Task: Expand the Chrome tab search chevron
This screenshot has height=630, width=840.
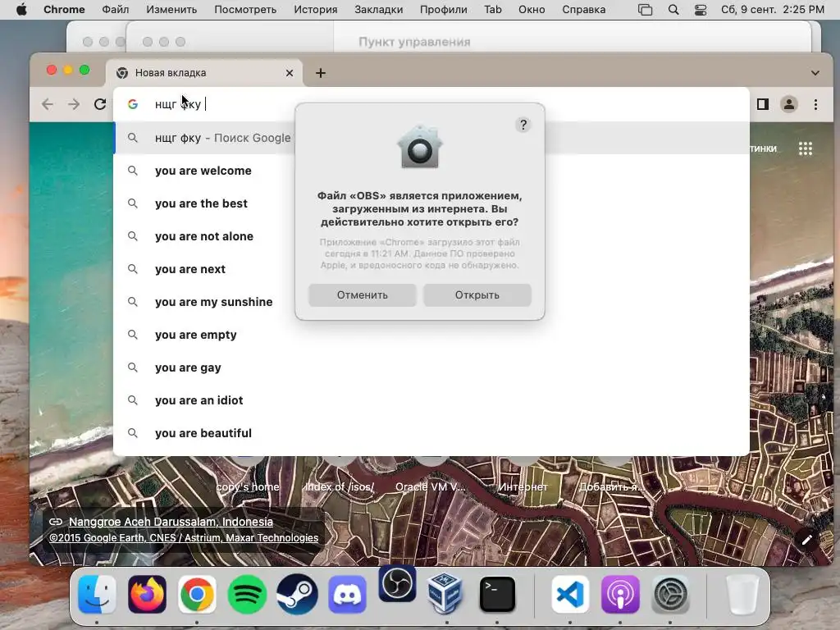Action: pyautogui.click(x=815, y=73)
